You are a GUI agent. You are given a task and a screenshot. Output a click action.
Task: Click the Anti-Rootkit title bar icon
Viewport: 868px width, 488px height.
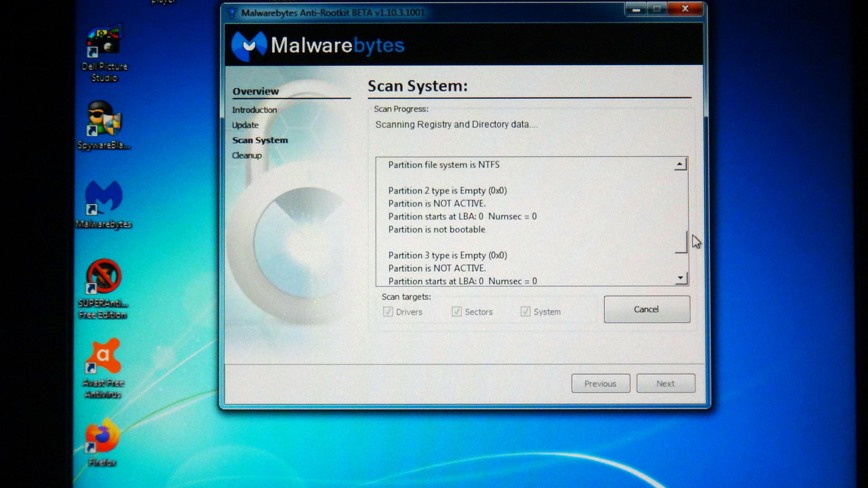pos(232,12)
